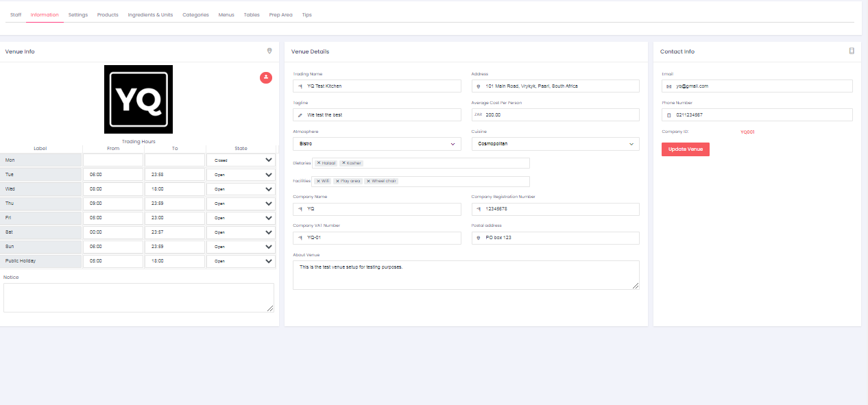
Task: Open the Sun state dropdown
Action: pyautogui.click(x=242, y=246)
